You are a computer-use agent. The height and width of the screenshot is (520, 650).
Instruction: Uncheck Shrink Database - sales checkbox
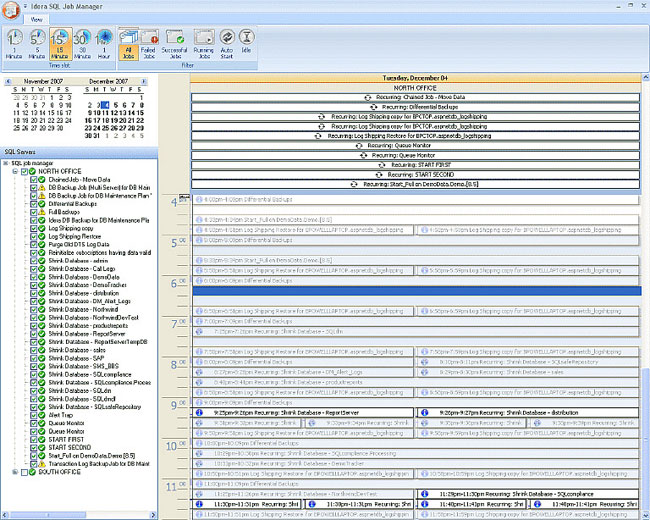(x=34, y=350)
